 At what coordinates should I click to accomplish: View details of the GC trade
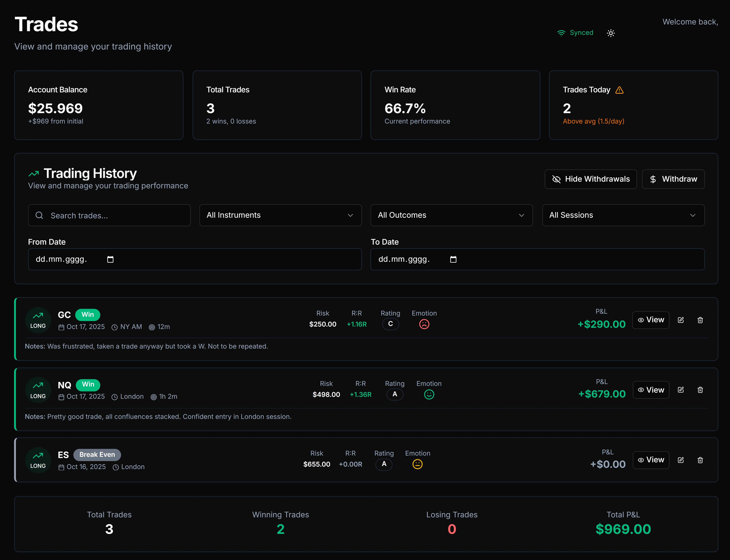650,320
